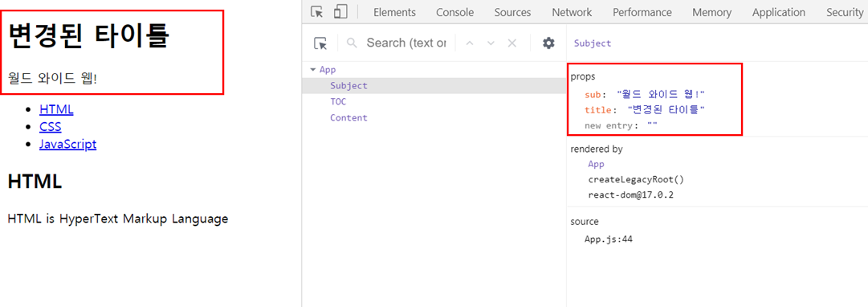Clear the component search with X
Viewport: 868px width, 307px height.
click(x=512, y=43)
